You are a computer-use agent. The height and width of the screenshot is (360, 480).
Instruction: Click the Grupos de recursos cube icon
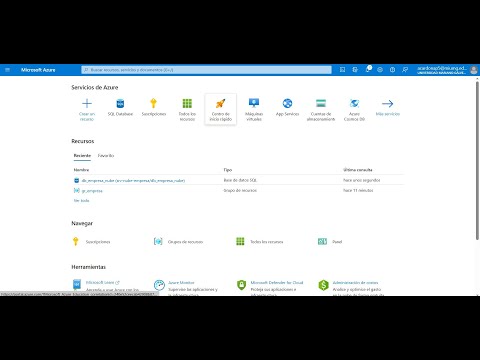tap(158, 241)
